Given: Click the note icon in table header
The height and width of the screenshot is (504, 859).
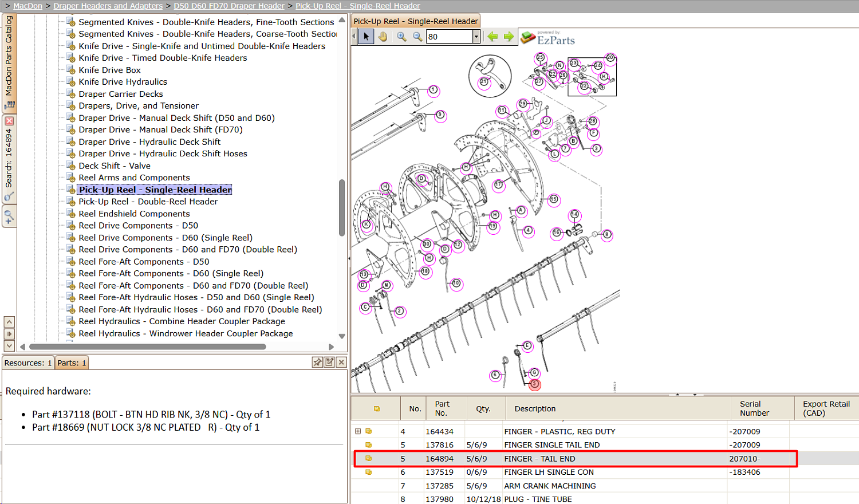Looking at the screenshot, I should 377,409.
